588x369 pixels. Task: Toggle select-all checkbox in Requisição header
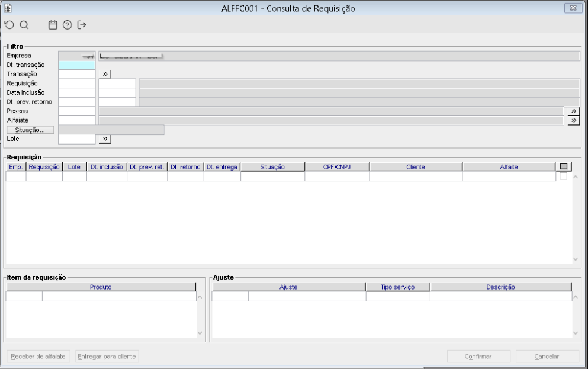click(564, 167)
